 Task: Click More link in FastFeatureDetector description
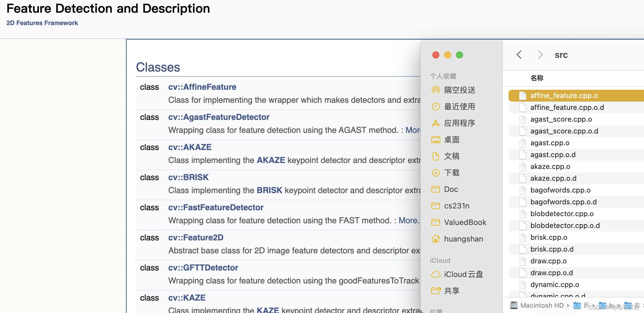pyautogui.click(x=409, y=221)
